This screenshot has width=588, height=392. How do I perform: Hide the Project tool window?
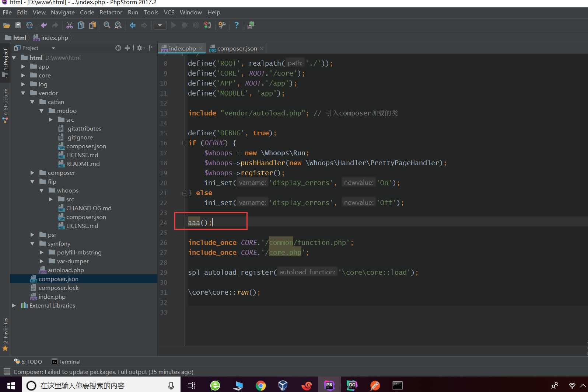(151, 48)
